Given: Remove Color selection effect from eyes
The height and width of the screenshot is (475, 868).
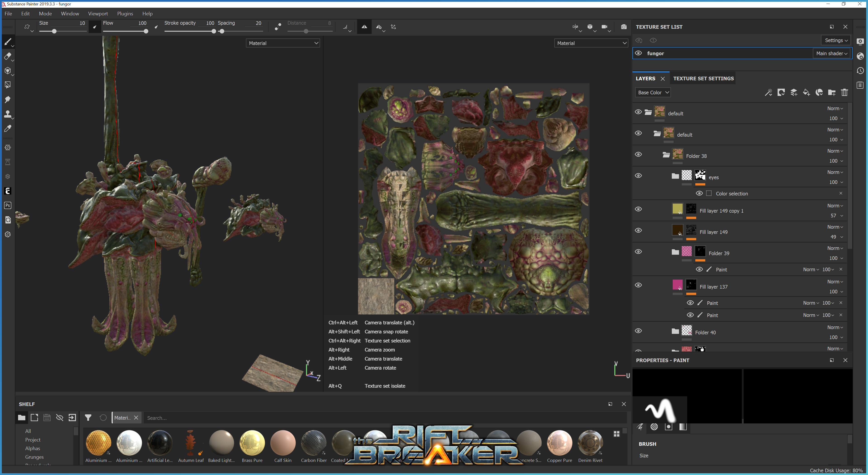Looking at the screenshot, I should [841, 193].
